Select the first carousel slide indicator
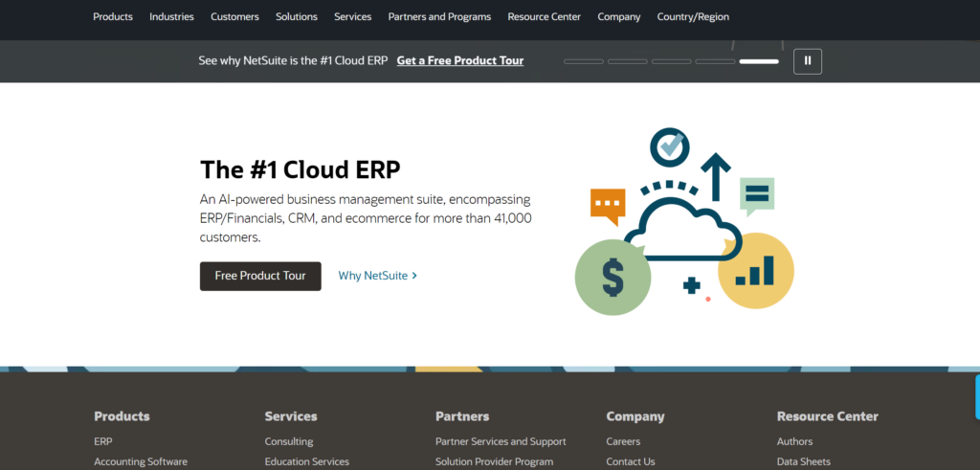980x470 pixels. tap(583, 61)
